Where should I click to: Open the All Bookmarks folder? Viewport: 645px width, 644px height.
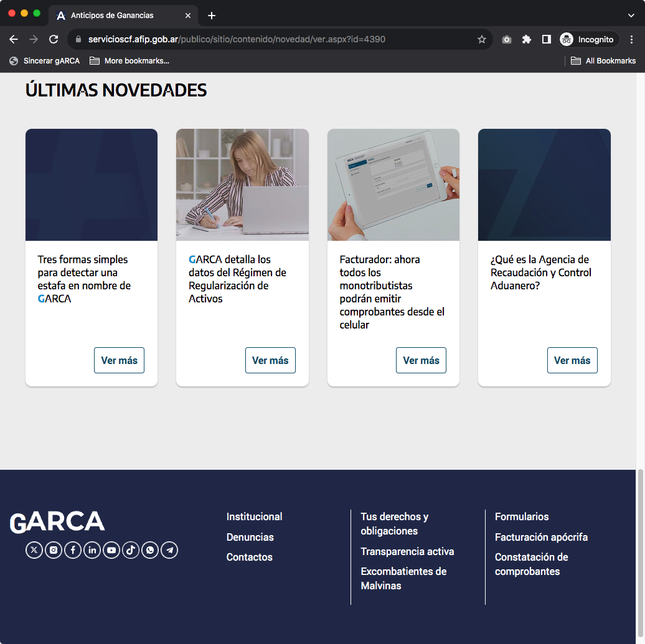603,61
